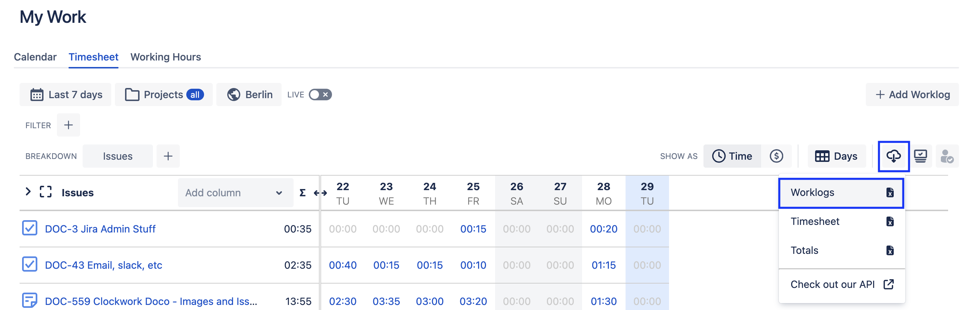Expand all rows with the Issues chevron

[28, 192]
